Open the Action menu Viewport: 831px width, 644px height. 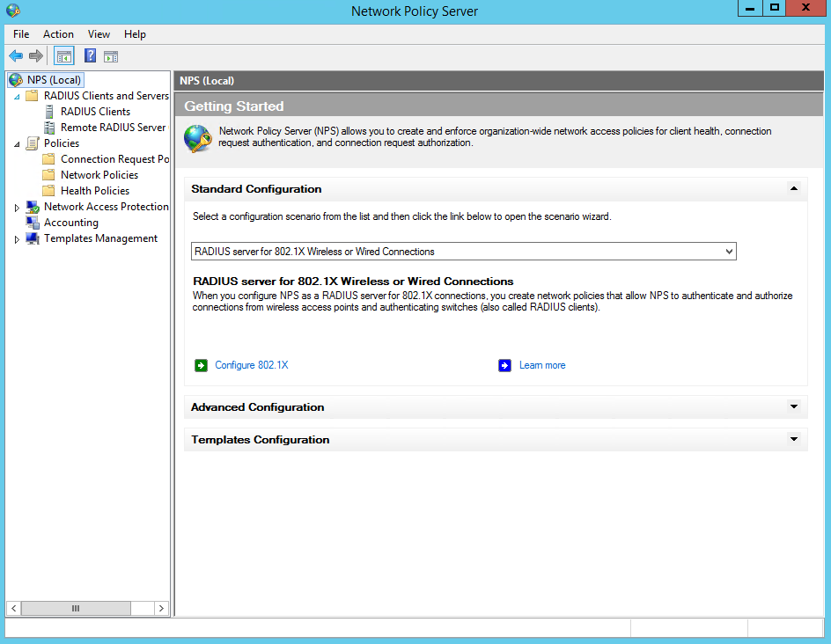pos(58,34)
